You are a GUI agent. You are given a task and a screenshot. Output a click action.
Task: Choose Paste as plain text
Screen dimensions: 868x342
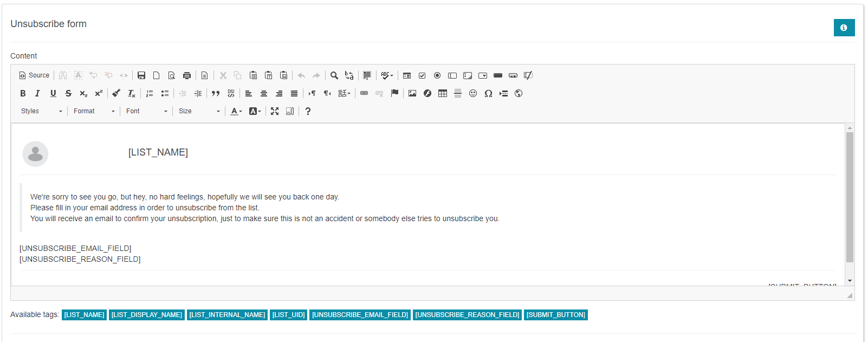point(268,75)
